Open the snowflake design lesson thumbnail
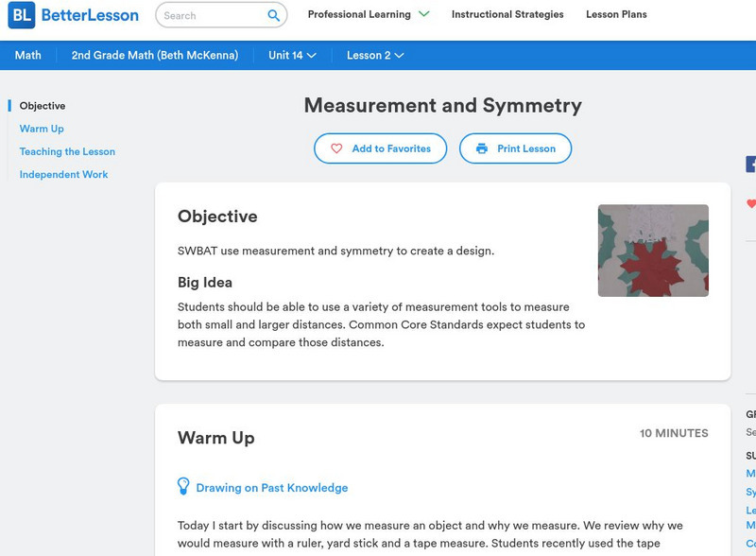Image resolution: width=756 pixels, height=556 pixels. pos(653,251)
